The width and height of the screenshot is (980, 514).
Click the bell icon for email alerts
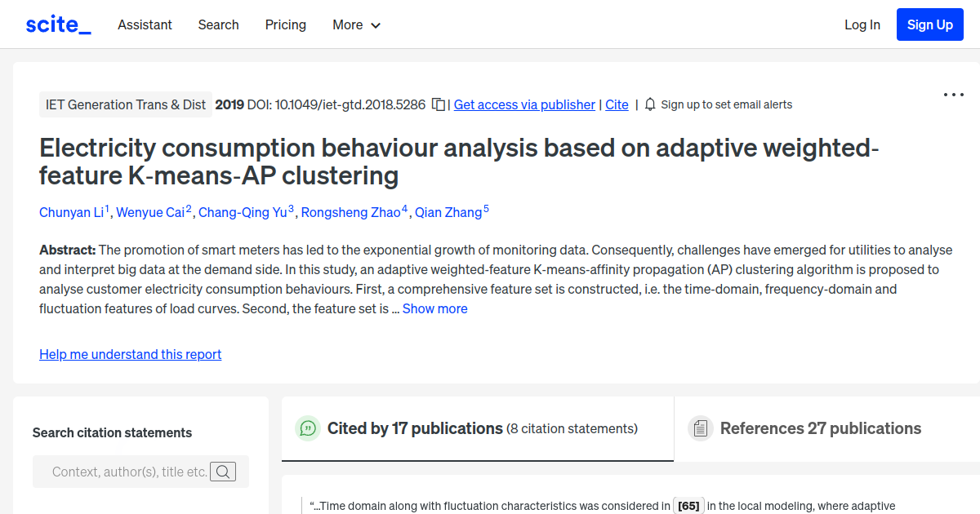(x=648, y=104)
